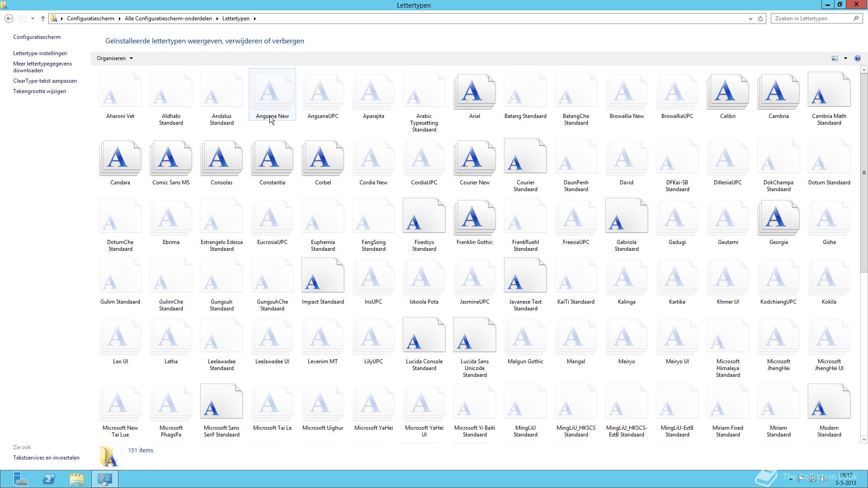Select the Corbel font icon
Viewport: 868px width, 488px height.
[322, 158]
